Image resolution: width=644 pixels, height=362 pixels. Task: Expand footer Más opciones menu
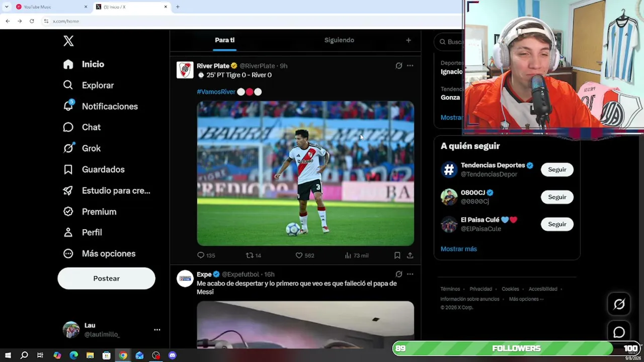click(x=526, y=299)
